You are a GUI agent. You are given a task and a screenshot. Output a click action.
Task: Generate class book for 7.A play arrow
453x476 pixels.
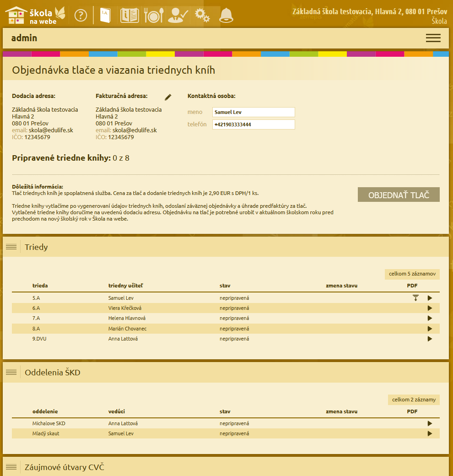coord(430,318)
